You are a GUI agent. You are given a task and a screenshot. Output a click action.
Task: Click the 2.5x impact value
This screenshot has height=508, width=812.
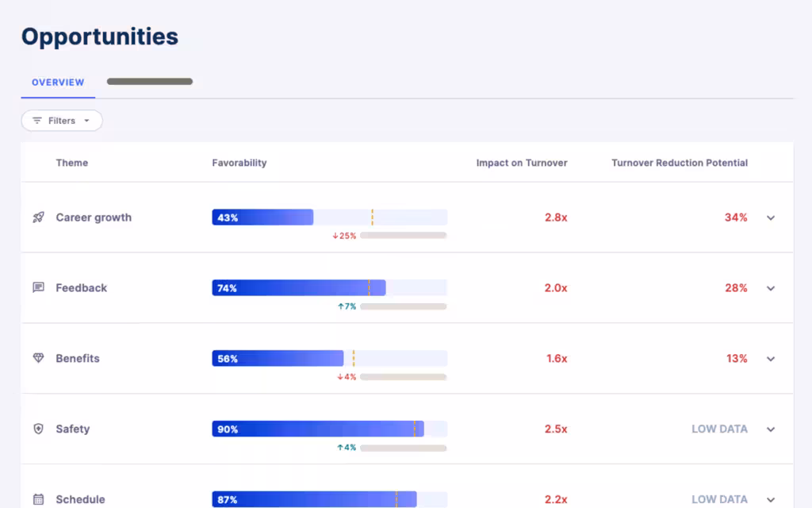click(x=556, y=429)
